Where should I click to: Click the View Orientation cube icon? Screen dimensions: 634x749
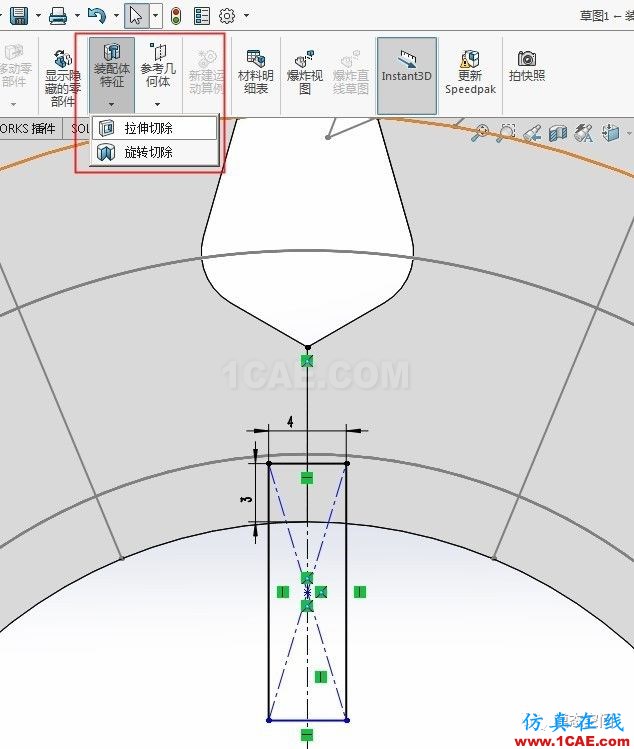pos(610,132)
